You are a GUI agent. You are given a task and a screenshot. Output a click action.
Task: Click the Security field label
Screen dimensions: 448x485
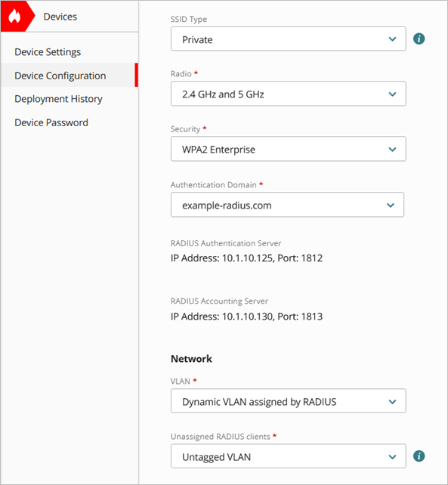point(185,129)
